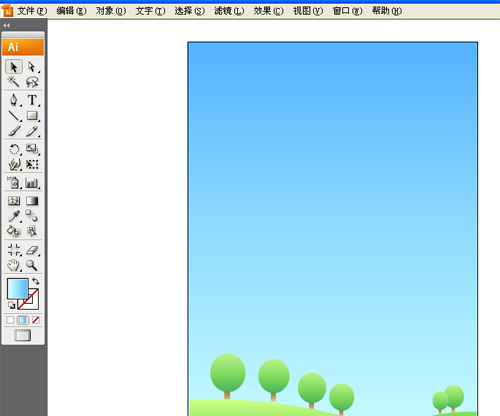Set paint mode to Gradient
This screenshot has height=416, width=500.
pyautogui.click(x=23, y=320)
